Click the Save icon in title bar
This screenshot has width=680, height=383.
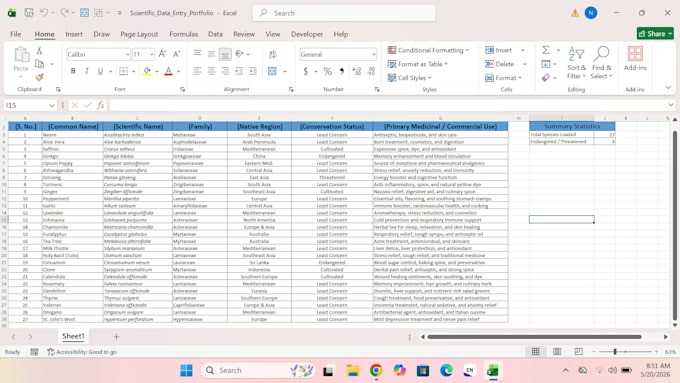(x=29, y=13)
